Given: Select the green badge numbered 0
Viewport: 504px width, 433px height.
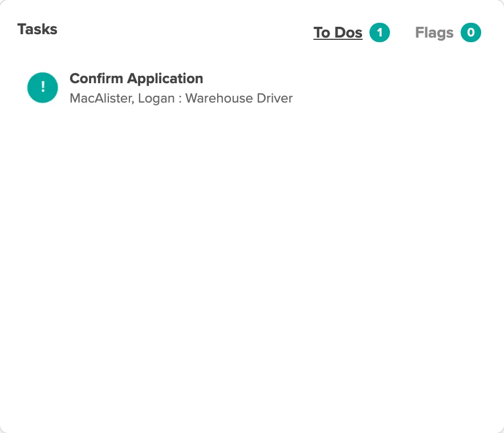Looking at the screenshot, I should [x=471, y=32].
